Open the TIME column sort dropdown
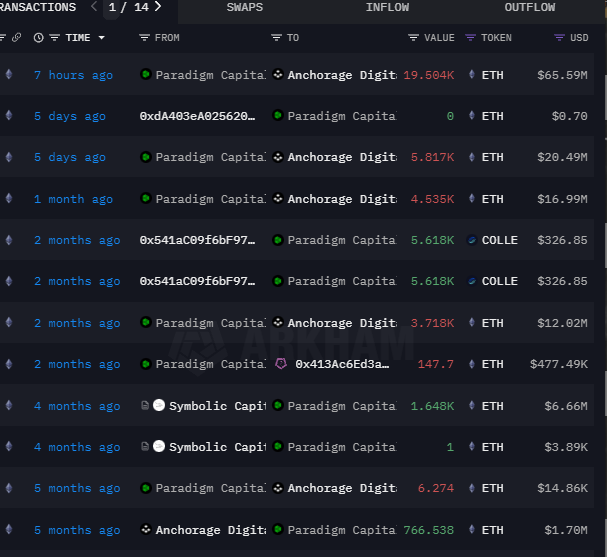This screenshot has height=557, width=607. 102,38
